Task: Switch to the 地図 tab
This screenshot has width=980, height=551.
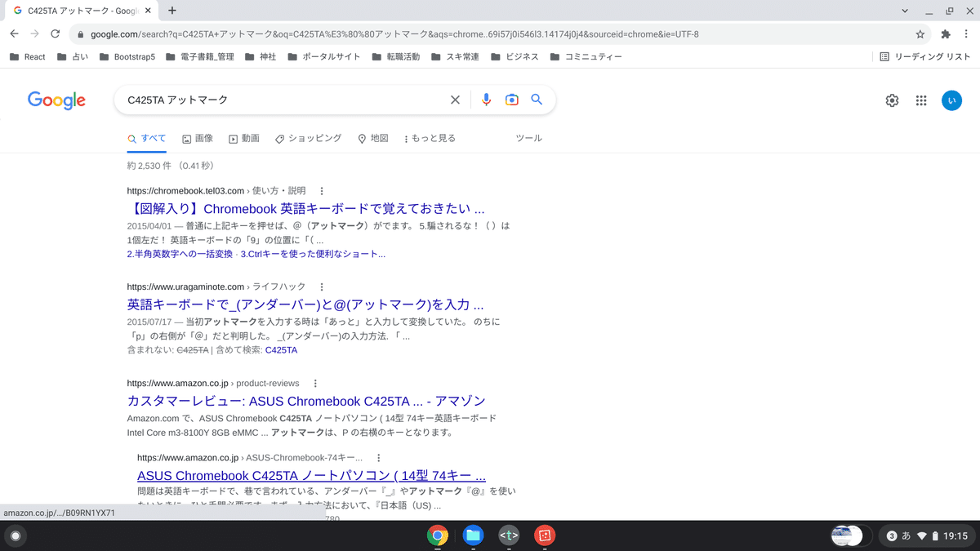Action: click(x=373, y=139)
